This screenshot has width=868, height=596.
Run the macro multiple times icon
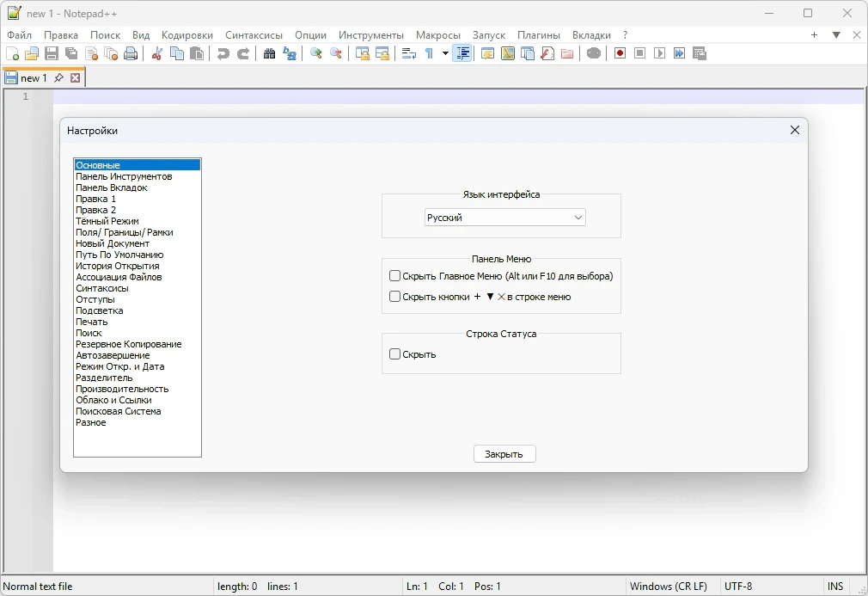[680, 53]
